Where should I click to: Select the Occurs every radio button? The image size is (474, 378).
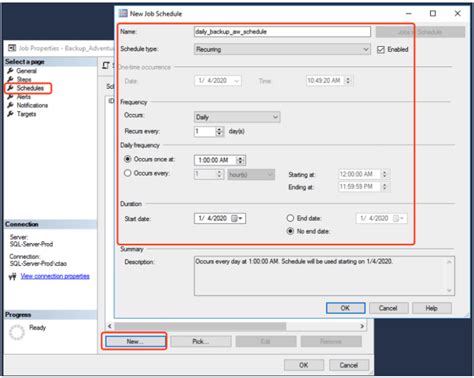pyautogui.click(x=128, y=173)
